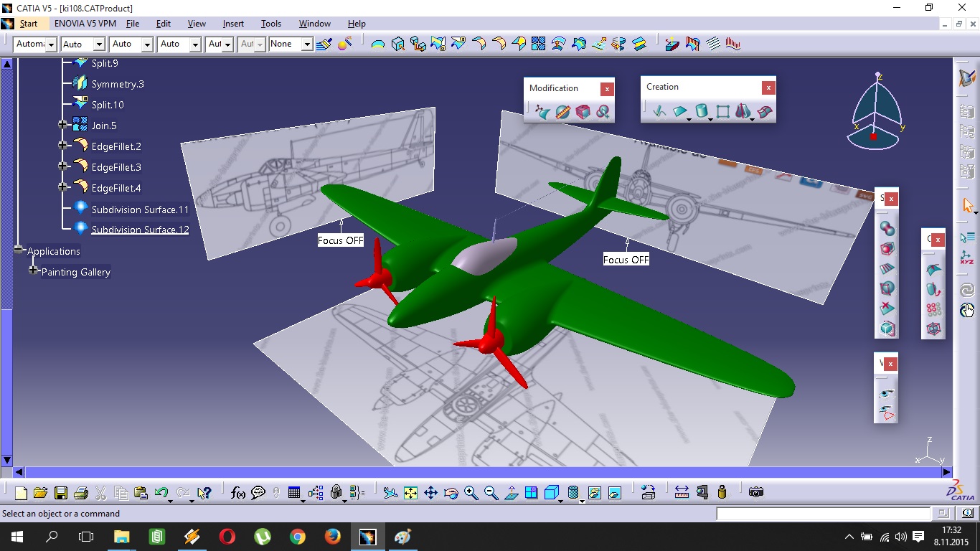
Task: Click the XYZ axis system icon
Action: pos(967,258)
